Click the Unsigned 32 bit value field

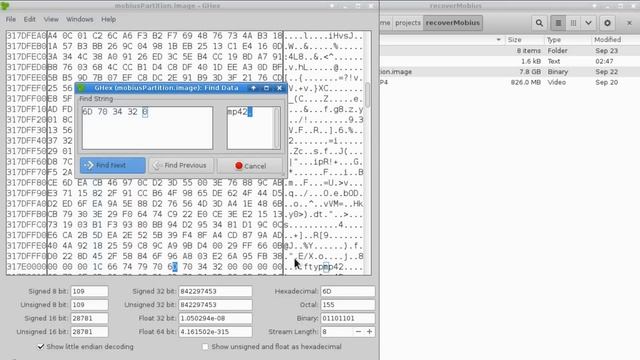(215, 304)
